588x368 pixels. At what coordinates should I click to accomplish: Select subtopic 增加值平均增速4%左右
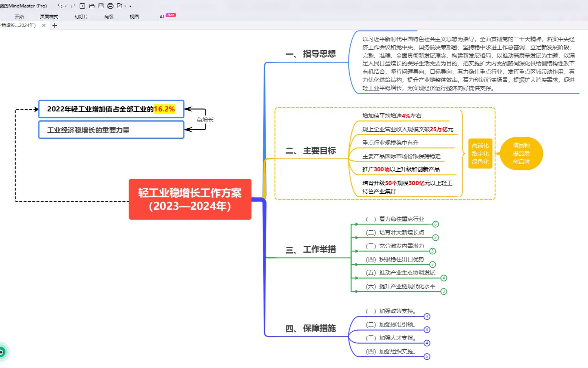pyautogui.click(x=392, y=116)
